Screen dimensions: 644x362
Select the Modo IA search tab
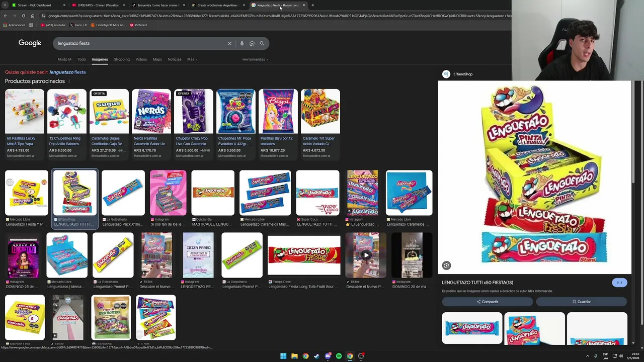64,59
